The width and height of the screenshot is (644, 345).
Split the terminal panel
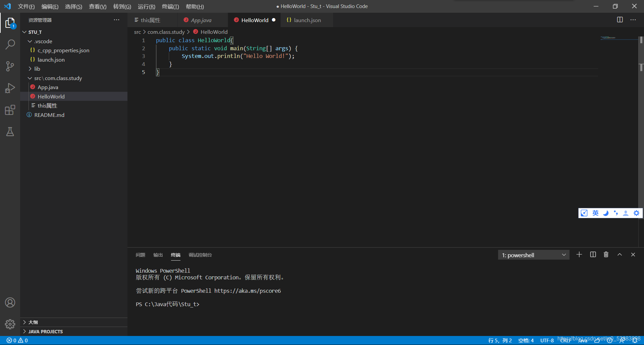[x=593, y=255]
